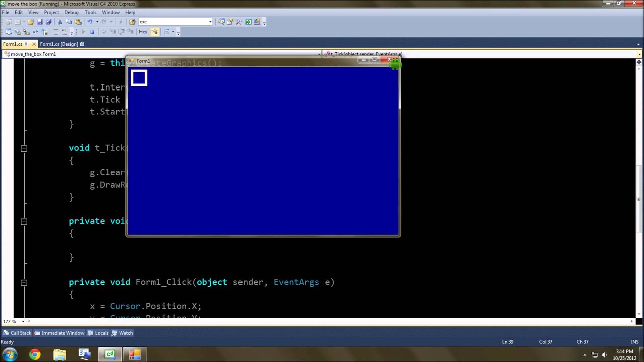Open the Tools menu
This screenshot has height=362, width=644.
click(x=90, y=12)
